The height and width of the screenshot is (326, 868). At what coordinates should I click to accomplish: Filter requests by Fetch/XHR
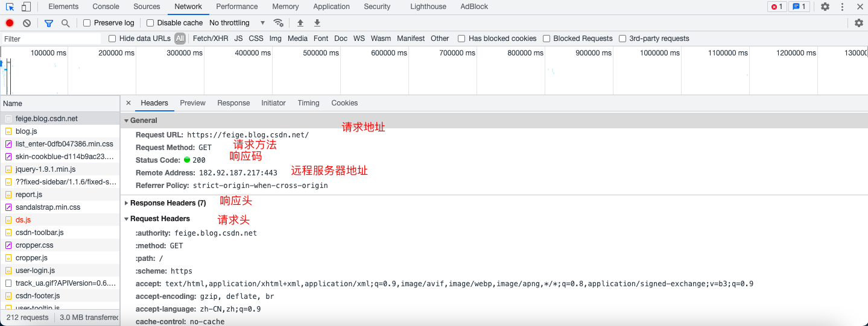pyautogui.click(x=211, y=39)
